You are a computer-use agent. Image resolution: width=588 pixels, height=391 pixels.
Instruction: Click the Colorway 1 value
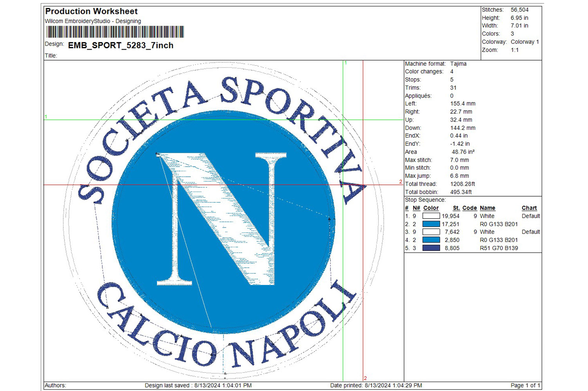(525, 42)
